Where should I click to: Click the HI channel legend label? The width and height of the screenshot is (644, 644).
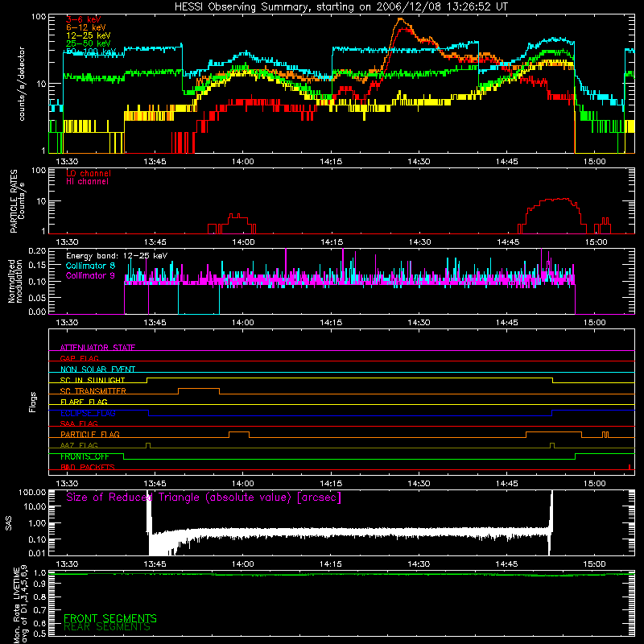tap(87, 182)
